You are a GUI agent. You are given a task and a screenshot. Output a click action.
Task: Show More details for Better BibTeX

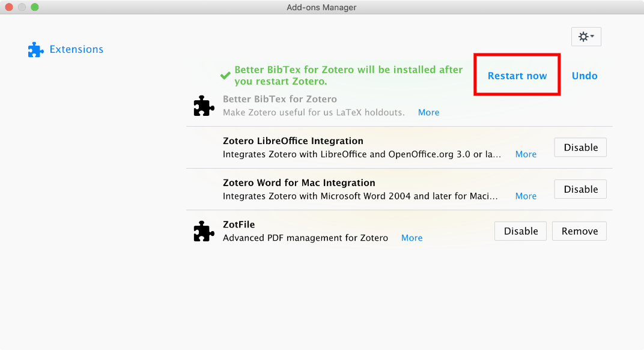[428, 112]
